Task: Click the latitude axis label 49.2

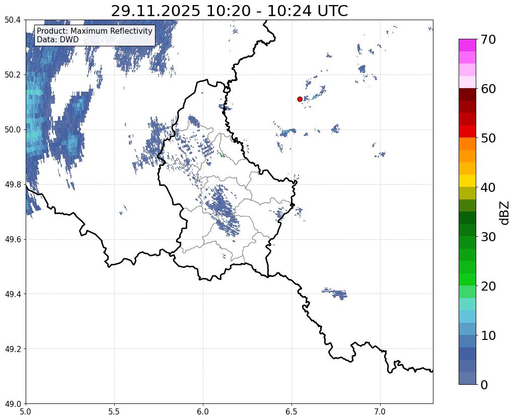Action: (13, 349)
